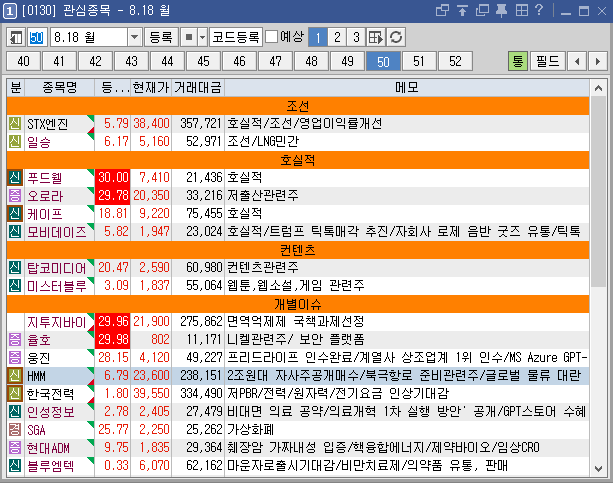This screenshot has width=613, height=483.
Task: Click the 필드 button
Action: (x=547, y=61)
